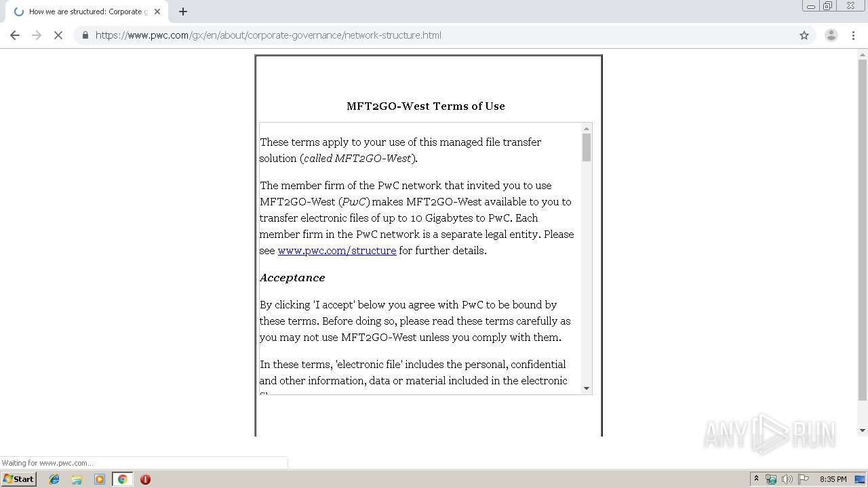Open a new browser tab

[183, 12]
